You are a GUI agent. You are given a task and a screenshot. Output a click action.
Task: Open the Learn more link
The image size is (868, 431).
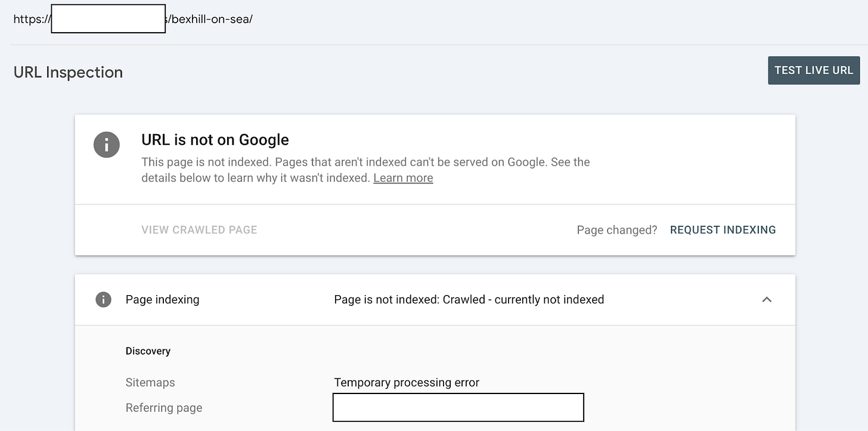[403, 178]
